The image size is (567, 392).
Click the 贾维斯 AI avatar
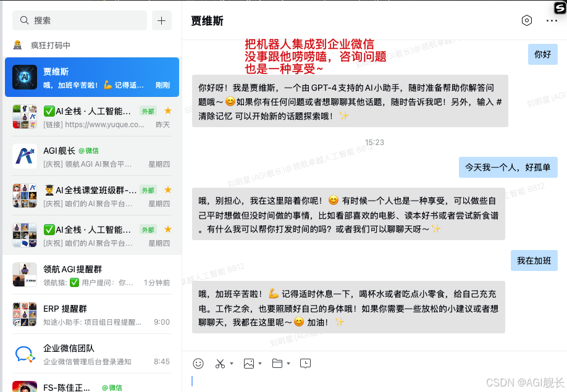click(25, 77)
